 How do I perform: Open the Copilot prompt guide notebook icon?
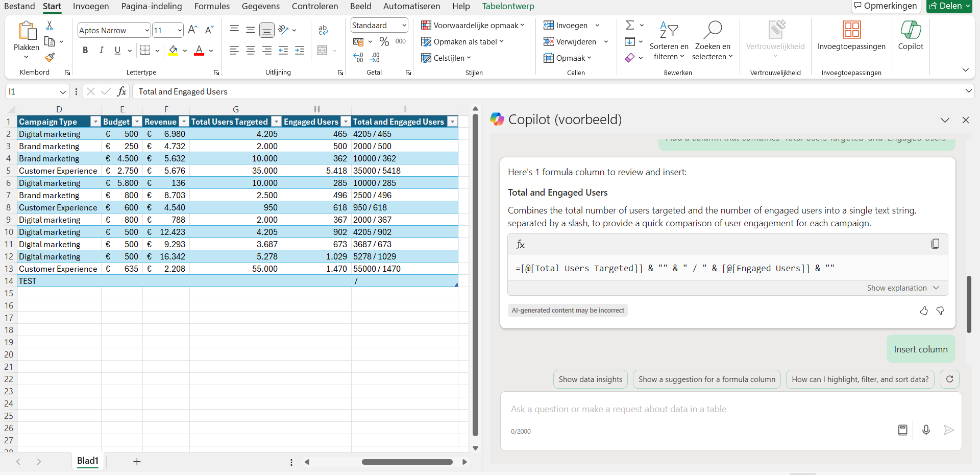[903, 430]
